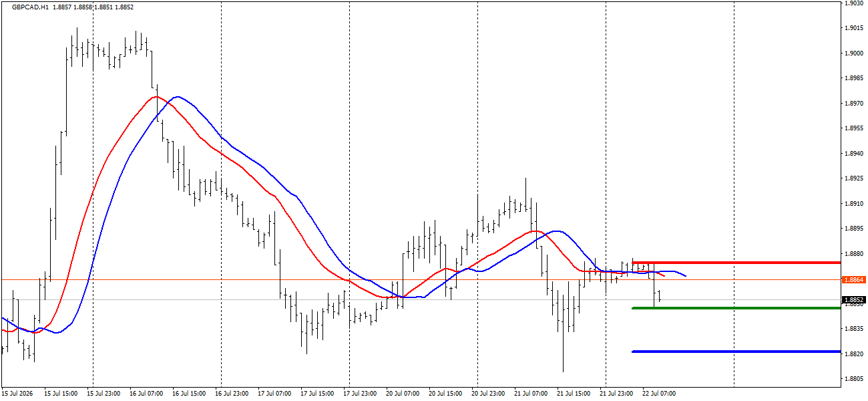Click the 17 Jul 15:00 time label
868x401 pixels.
coord(316,394)
